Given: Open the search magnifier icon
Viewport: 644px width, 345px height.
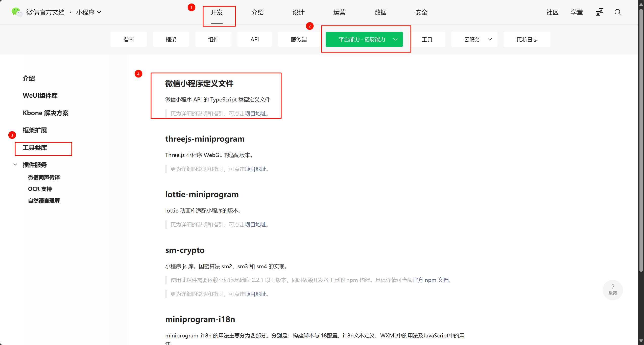Looking at the screenshot, I should click(x=618, y=12).
